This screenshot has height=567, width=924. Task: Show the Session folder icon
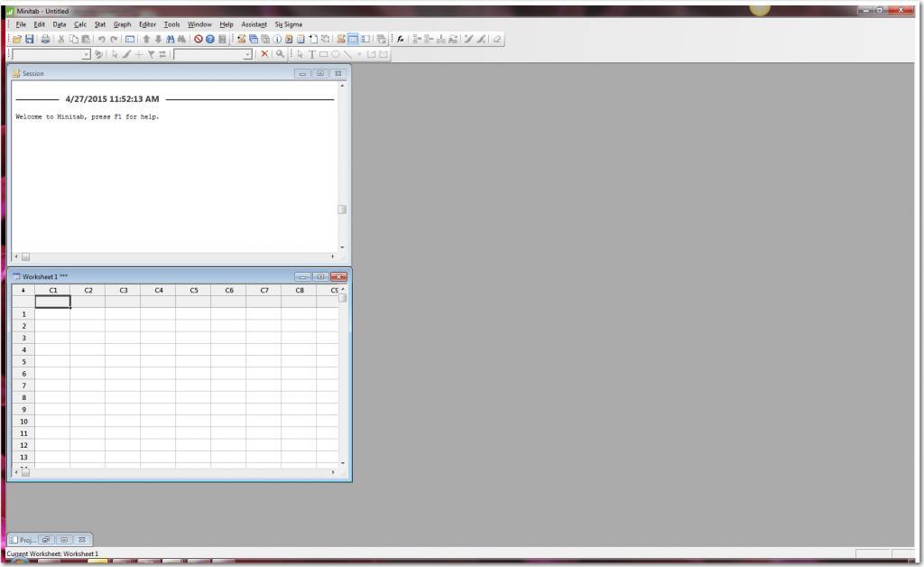point(241,39)
